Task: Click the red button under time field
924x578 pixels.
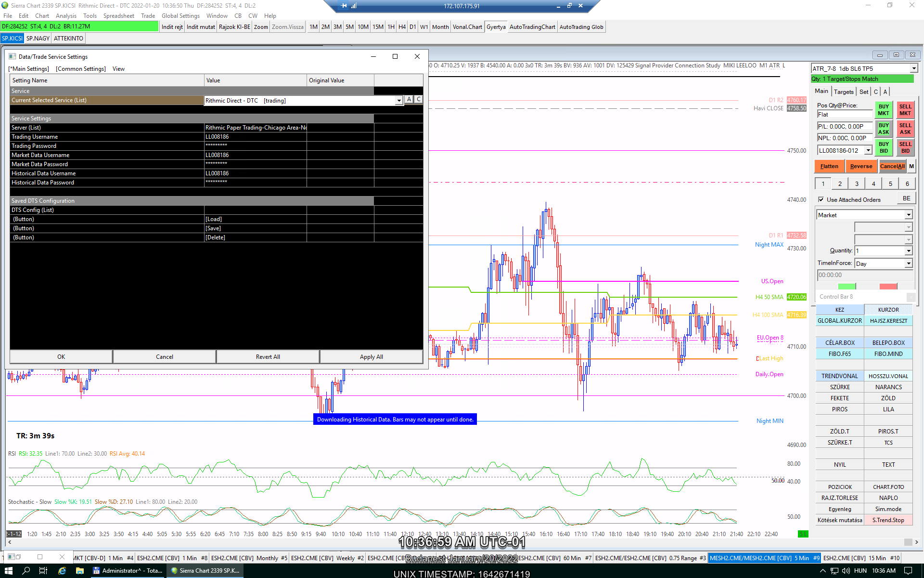Action: (888, 287)
